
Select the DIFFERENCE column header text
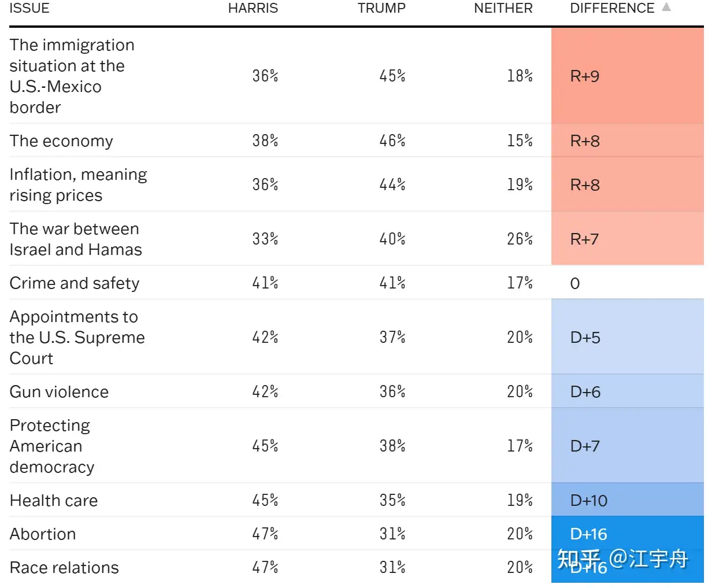(x=612, y=8)
